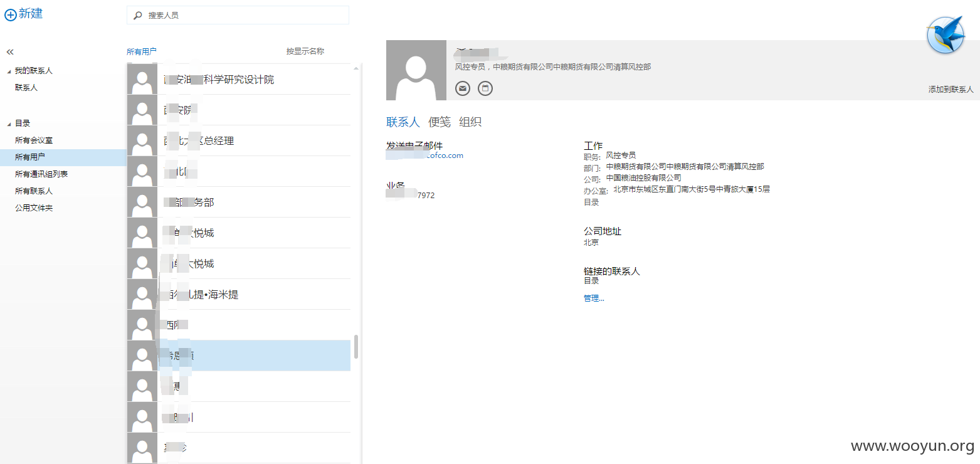
Task: Open 所有通讯组列表 in the directory
Action: point(41,174)
